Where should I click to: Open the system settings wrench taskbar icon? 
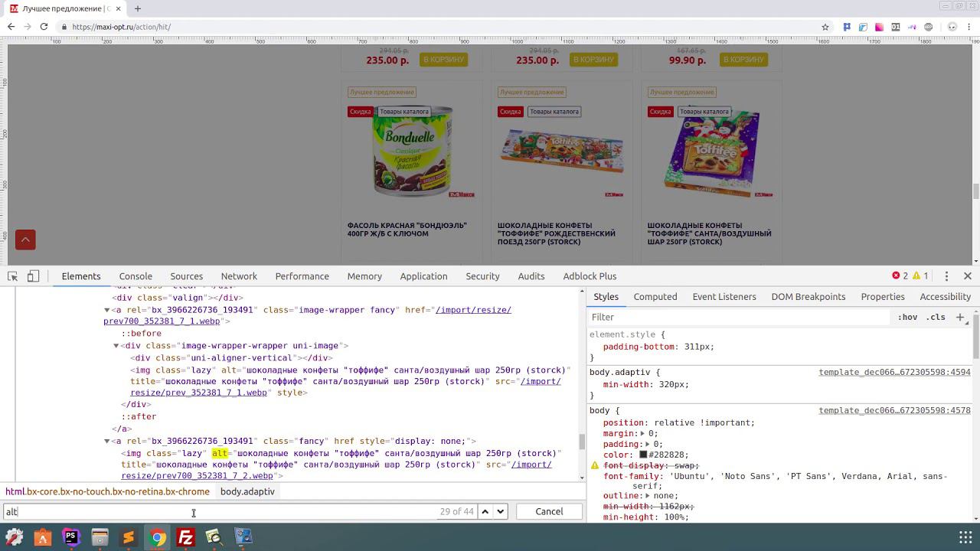coord(14,537)
